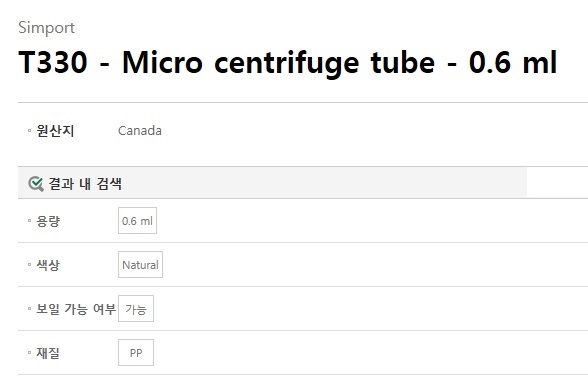Select the PP material filter
Viewport: 588px width, 389px height.
[x=136, y=353]
